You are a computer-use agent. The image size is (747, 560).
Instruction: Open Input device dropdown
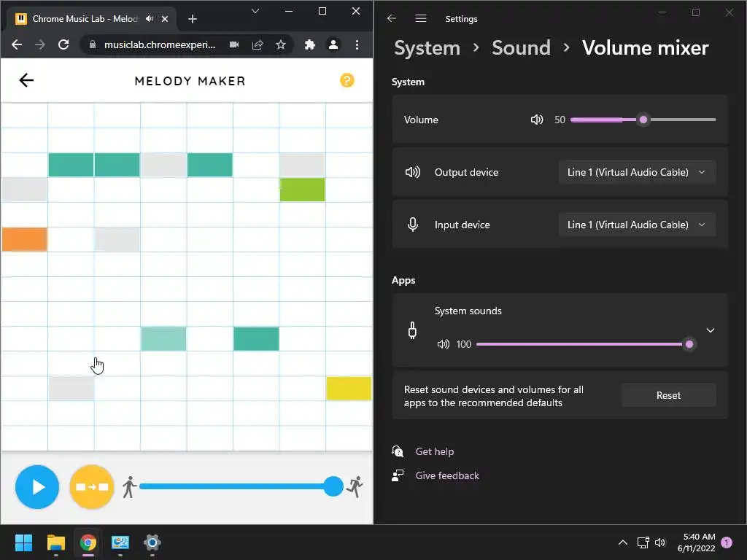point(637,225)
